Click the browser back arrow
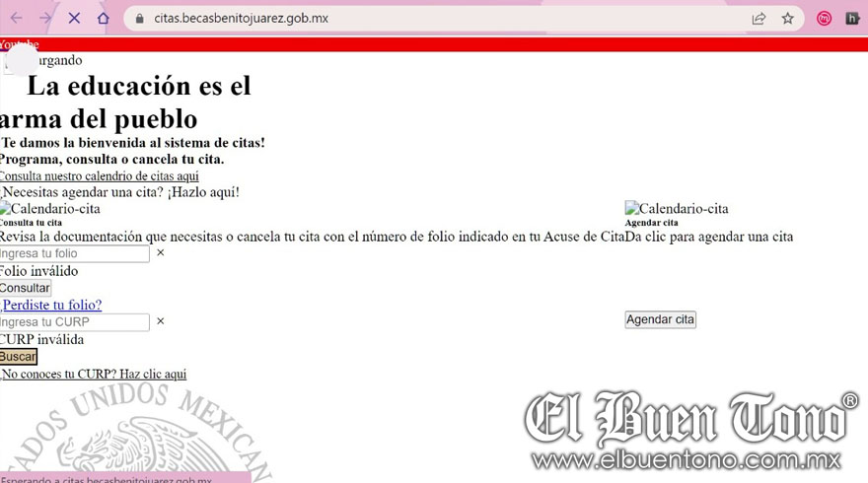The height and width of the screenshot is (483, 868). tap(16, 18)
